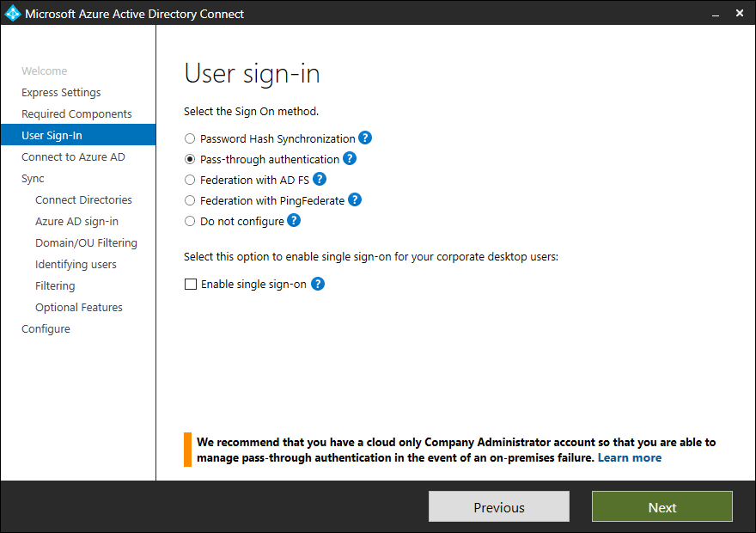Enable single sign-on checkbox
The image size is (756, 533).
[x=191, y=285]
